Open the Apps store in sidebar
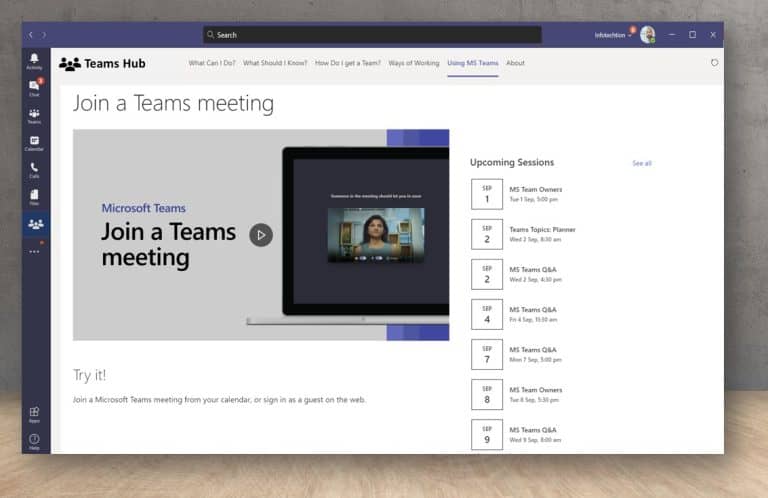Viewport: 768px width, 498px height. [34, 414]
